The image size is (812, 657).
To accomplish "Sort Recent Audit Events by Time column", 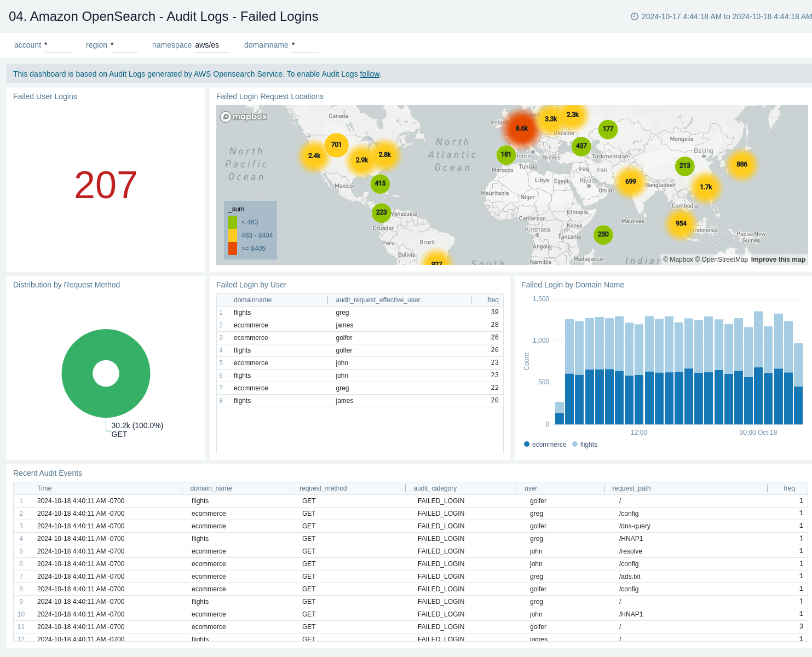I will (44, 488).
